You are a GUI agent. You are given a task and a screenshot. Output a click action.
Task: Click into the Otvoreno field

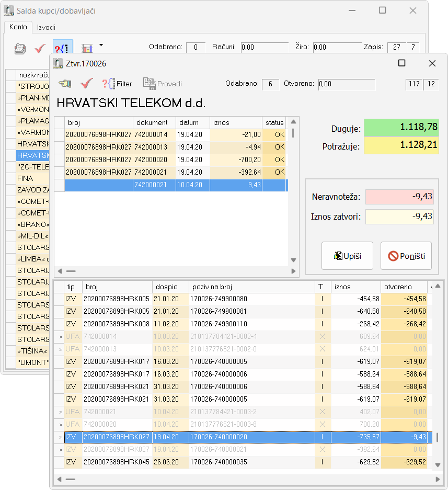tap(347, 84)
